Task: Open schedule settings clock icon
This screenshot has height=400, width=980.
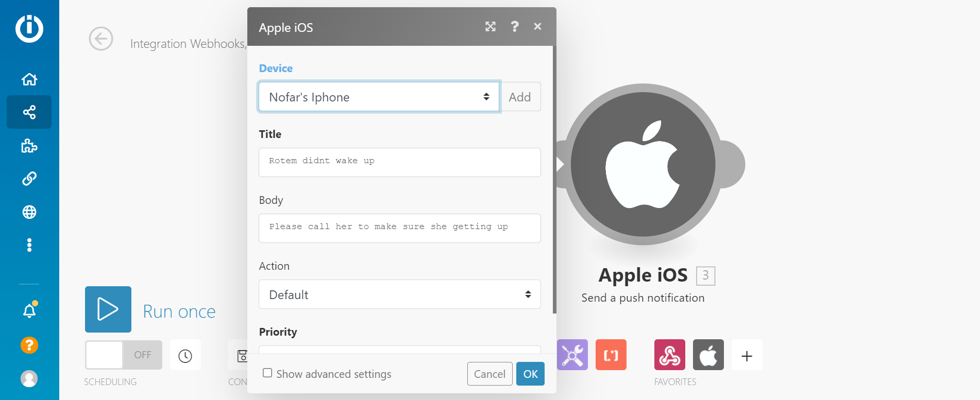Action: click(185, 355)
